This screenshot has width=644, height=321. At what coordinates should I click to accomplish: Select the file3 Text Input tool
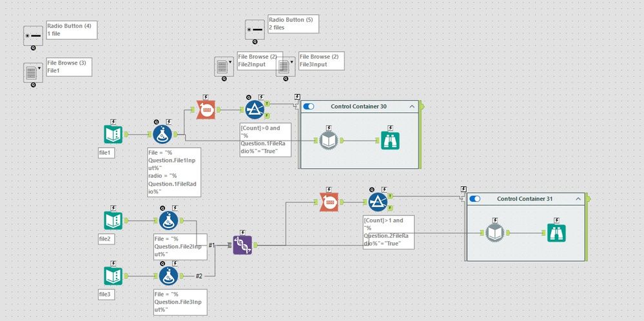coord(113,276)
